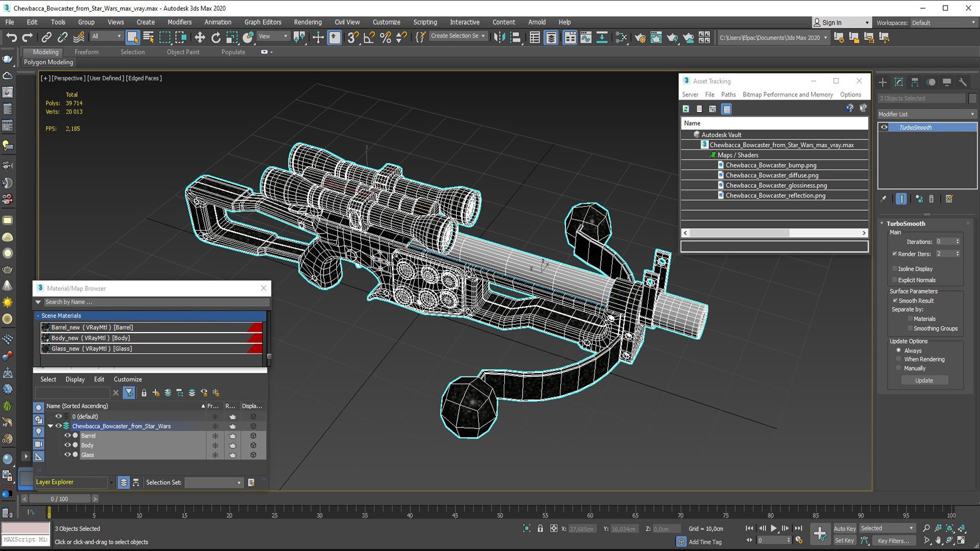The width and height of the screenshot is (980, 551).
Task: Open the Create panel plus tab
Action: click(883, 82)
